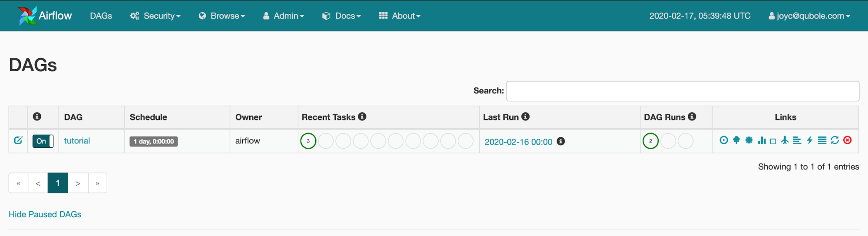
Task: Open Task Duration bar chart icon
Action: pyautogui.click(x=762, y=140)
